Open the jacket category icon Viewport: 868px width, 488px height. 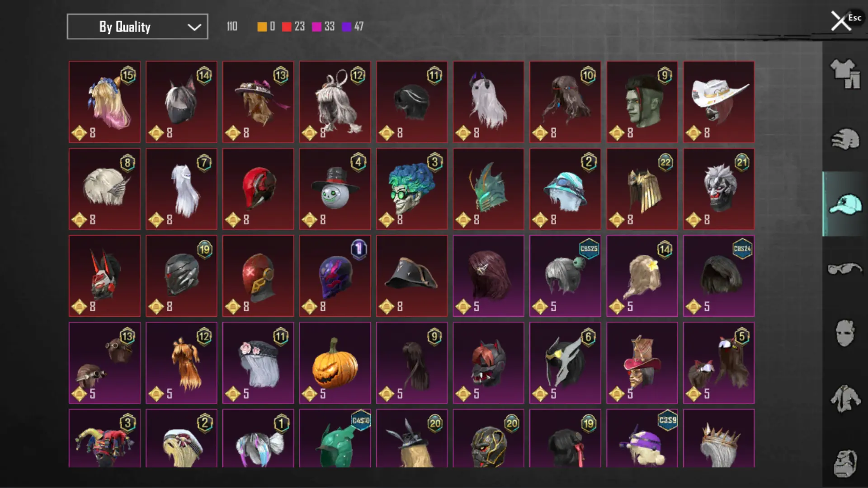[844, 399]
